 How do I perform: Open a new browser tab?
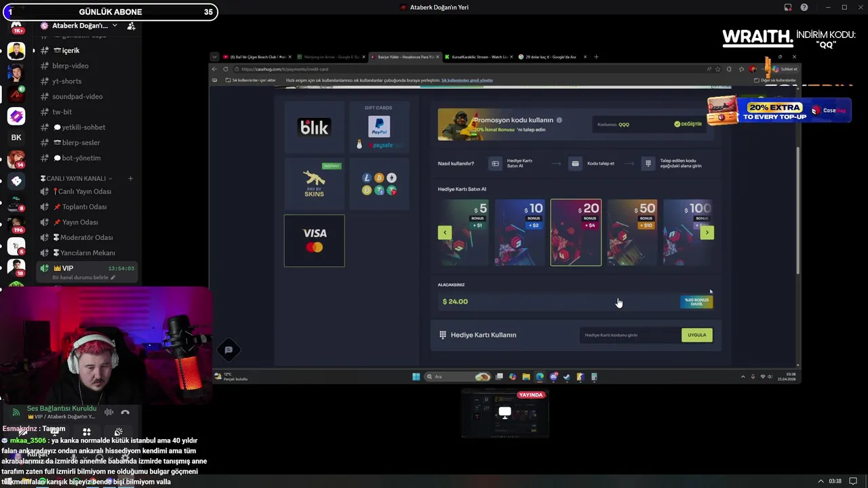pyautogui.click(x=596, y=57)
